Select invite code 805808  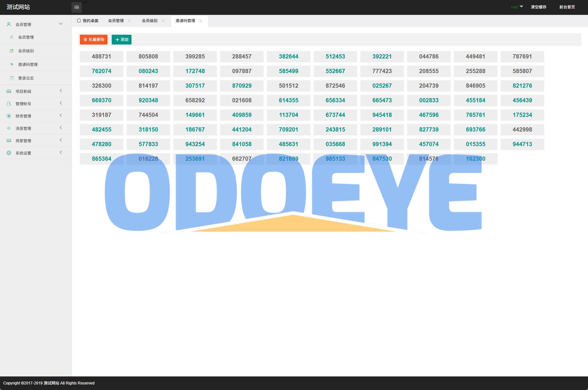(x=148, y=57)
